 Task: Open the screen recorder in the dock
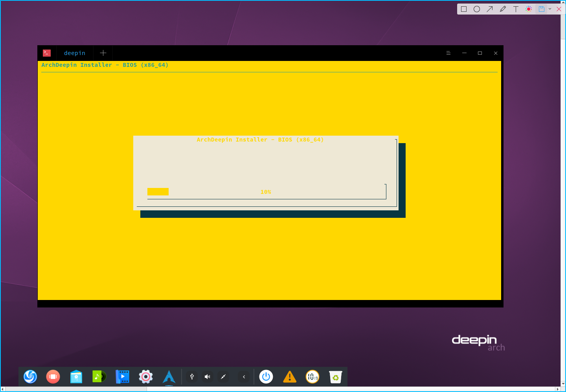[53, 377]
